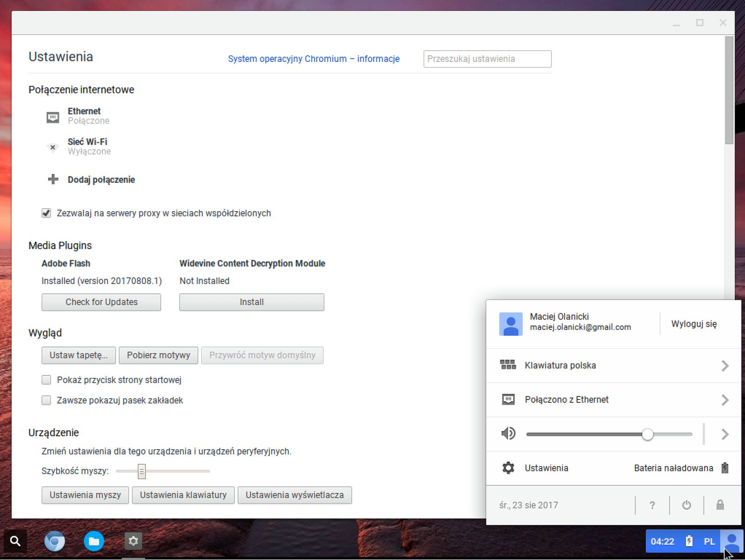The width and height of the screenshot is (745, 560).
Task: Click the Settings gear on the shelf
Action: [x=133, y=541]
